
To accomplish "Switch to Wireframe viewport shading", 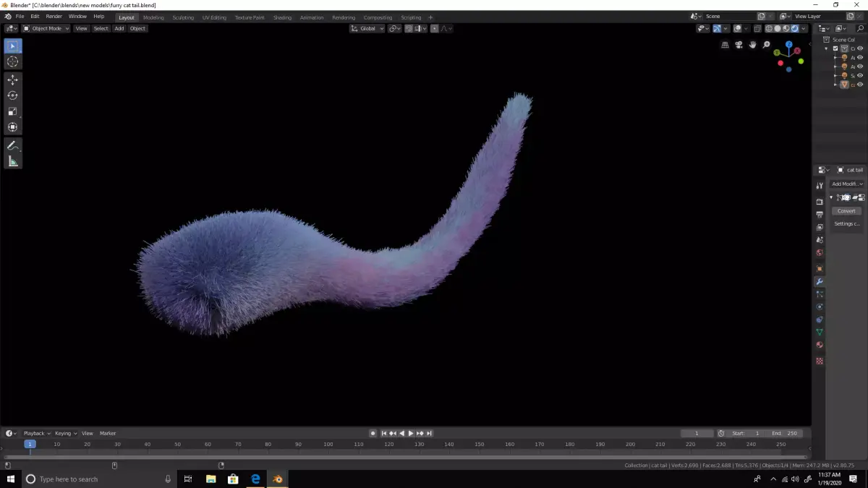I will coord(767,28).
